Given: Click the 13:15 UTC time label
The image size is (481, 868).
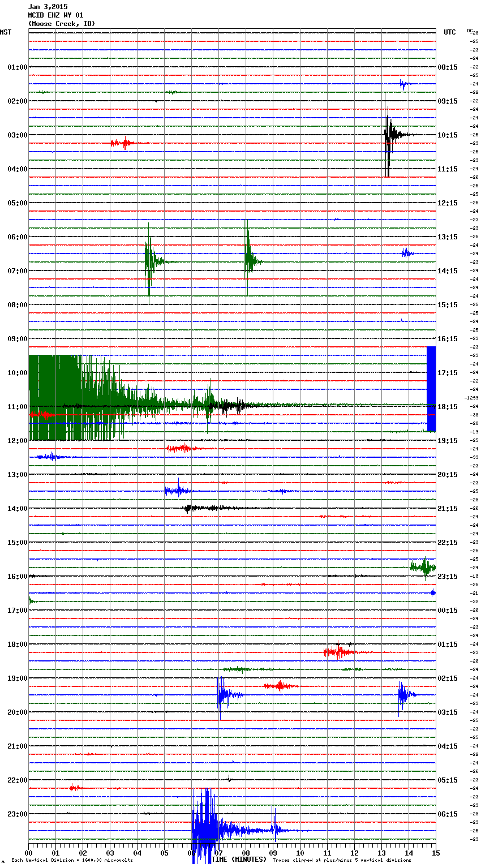Looking at the screenshot, I should [448, 237].
